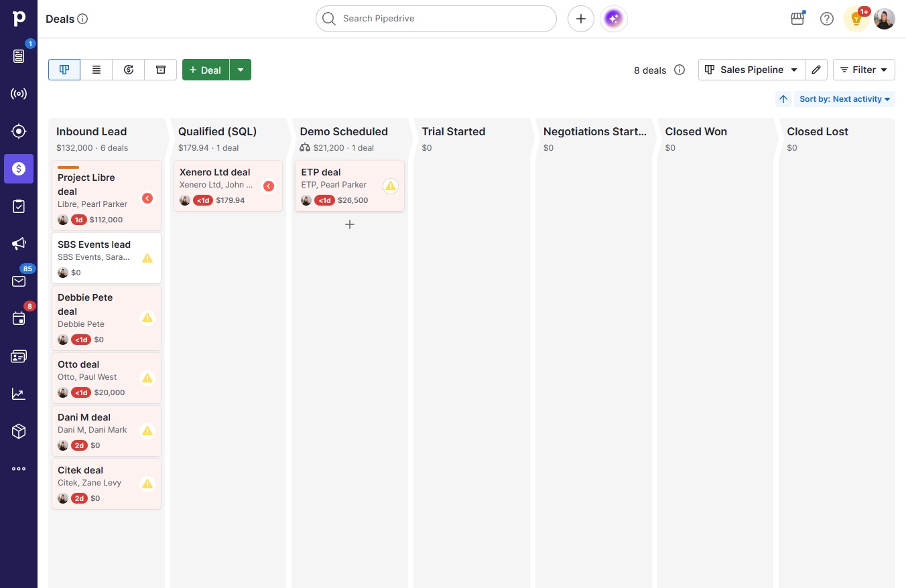The height and width of the screenshot is (588, 906).
Task: Add a deal with plus under ETP deal
Action: click(x=350, y=224)
